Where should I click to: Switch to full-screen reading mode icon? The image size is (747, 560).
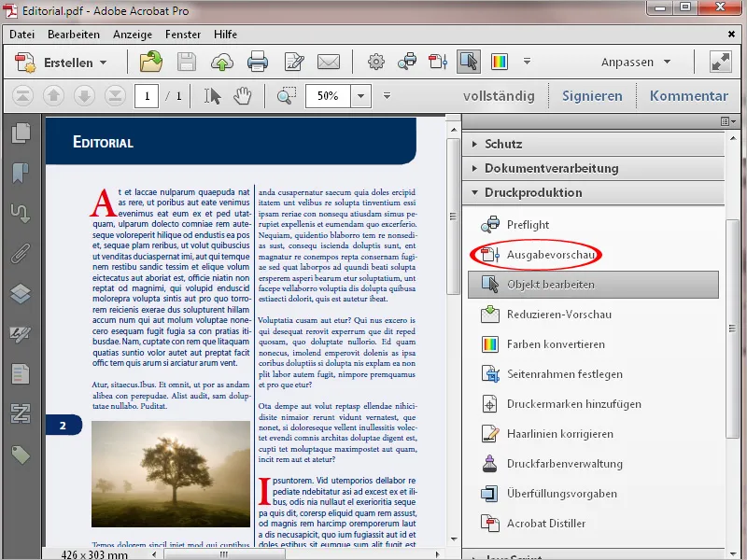point(720,62)
